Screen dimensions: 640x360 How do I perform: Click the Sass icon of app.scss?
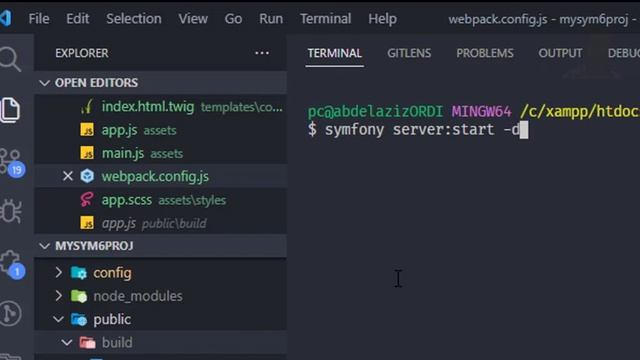coord(87,200)
